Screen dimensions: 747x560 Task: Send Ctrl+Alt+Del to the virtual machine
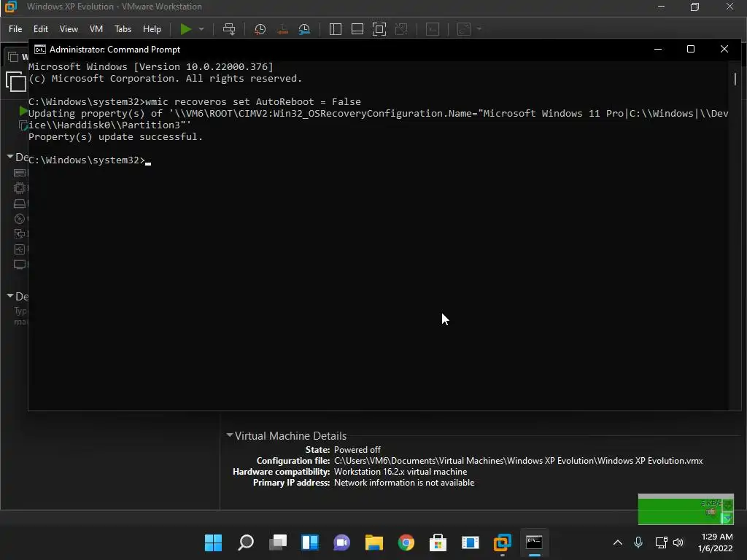229,29
